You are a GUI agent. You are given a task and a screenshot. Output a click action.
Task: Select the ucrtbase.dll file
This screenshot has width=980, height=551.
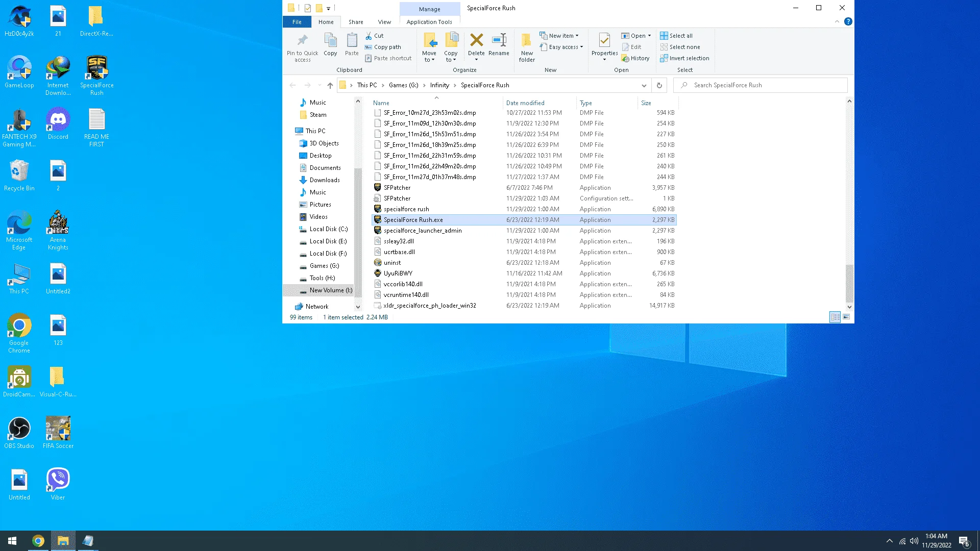point(524,252)
